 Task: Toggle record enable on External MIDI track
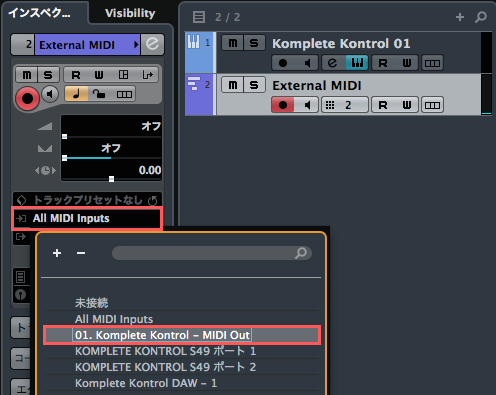[283, 105]
